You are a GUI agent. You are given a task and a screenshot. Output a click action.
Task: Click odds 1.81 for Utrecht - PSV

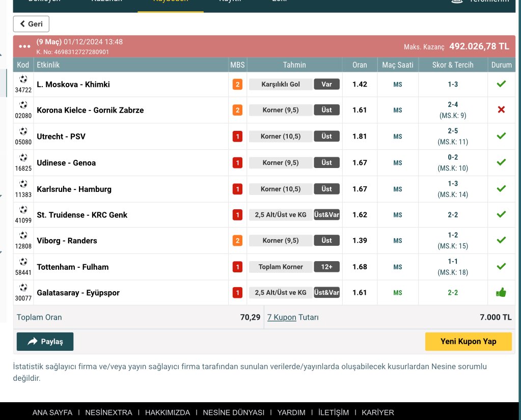[360, 136]
